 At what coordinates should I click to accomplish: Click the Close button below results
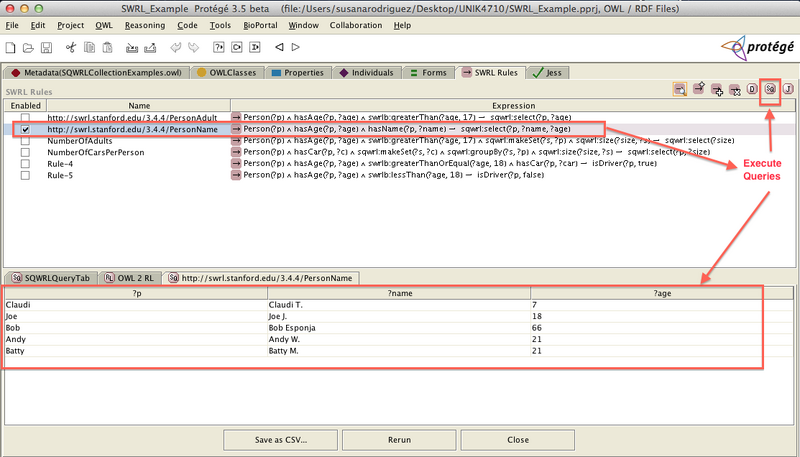pyautogui.click(x=518, y=440)
